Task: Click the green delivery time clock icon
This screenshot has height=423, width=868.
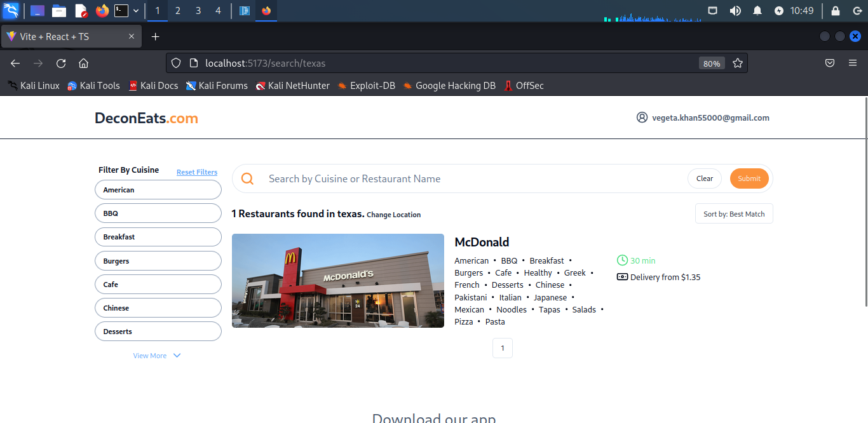Action: click(621, 260)
